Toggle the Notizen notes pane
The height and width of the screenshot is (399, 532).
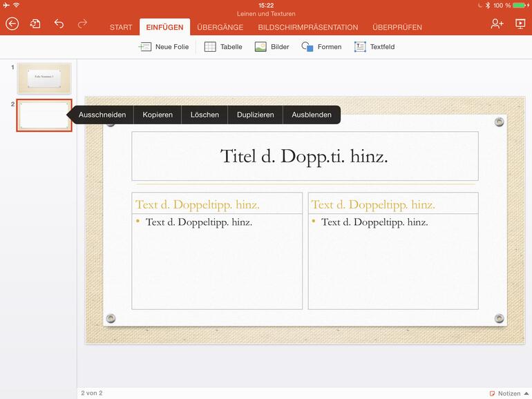coord(505,393)
